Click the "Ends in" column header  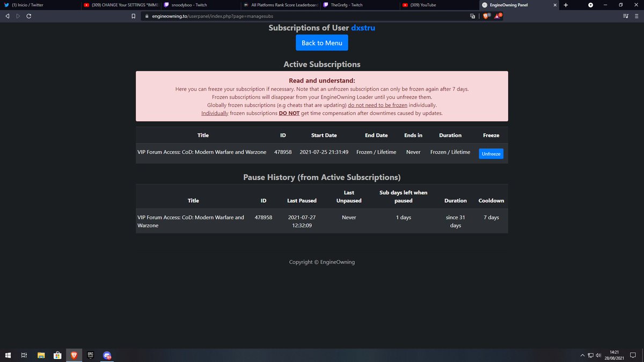tap(413, 135)
